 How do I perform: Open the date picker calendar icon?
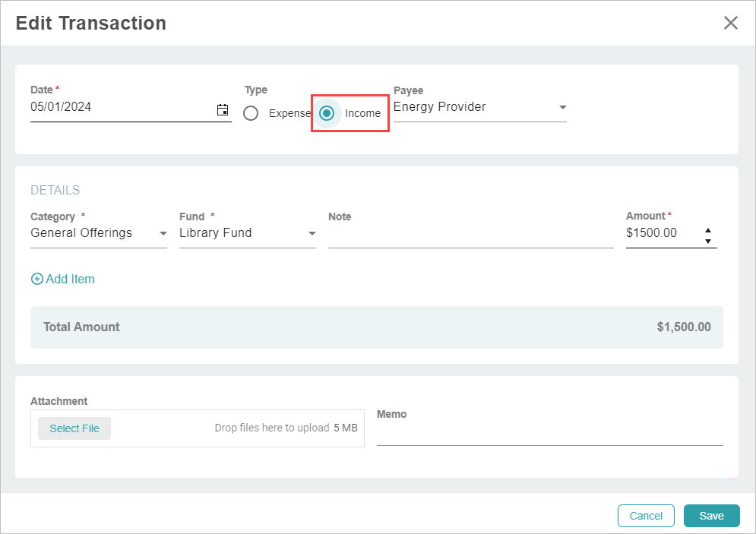pos(223,110)
